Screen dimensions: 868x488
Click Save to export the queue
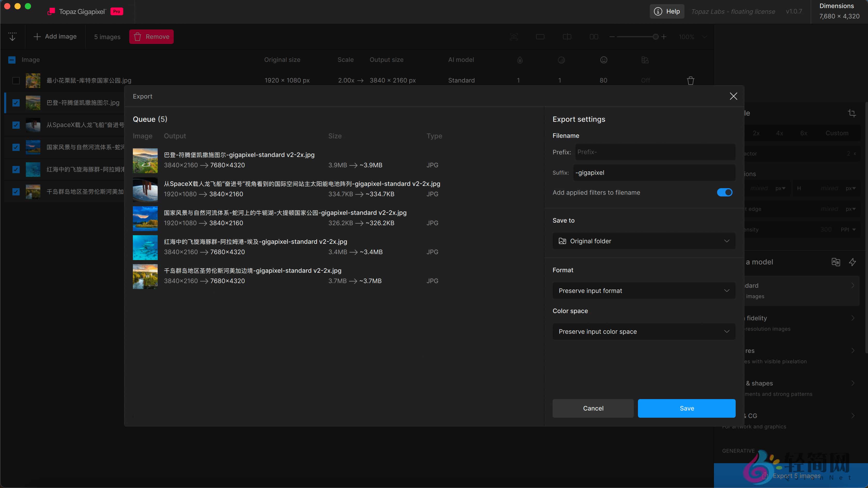686,408
